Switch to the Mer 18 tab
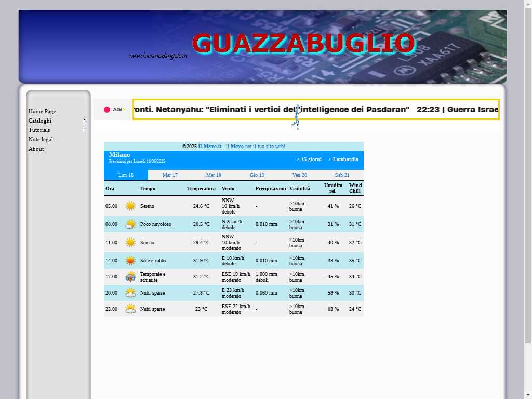 tap(214, 175)
